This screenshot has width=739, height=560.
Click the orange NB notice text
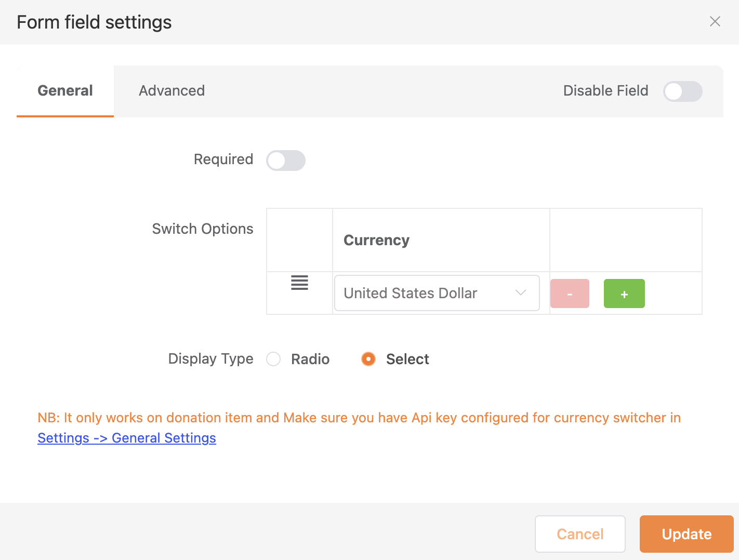pyautogui.click(x=359, y=418)
